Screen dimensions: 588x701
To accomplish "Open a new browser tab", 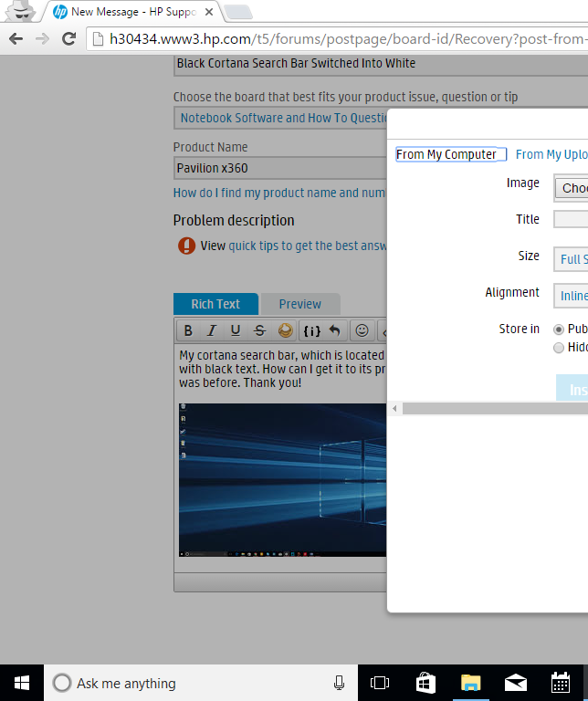I will (238, 12).
